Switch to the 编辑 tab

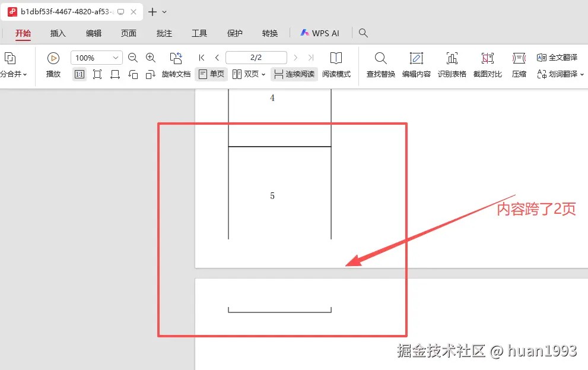(93, 33)
